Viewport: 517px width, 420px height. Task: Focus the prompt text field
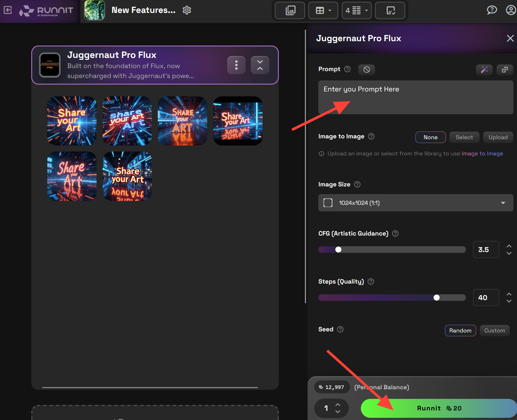click(x=416, y=97)
